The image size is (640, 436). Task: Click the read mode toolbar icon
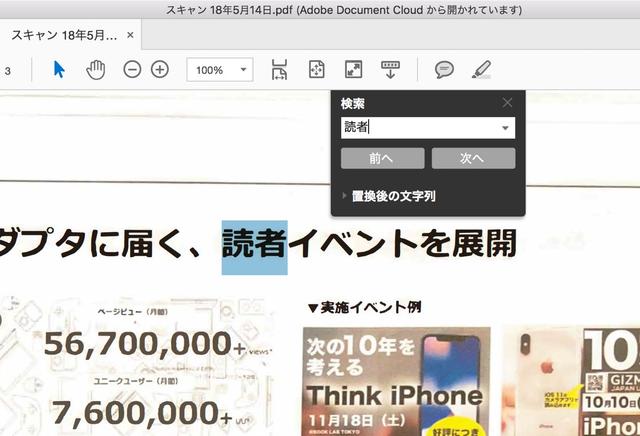[x=390, y=69]
